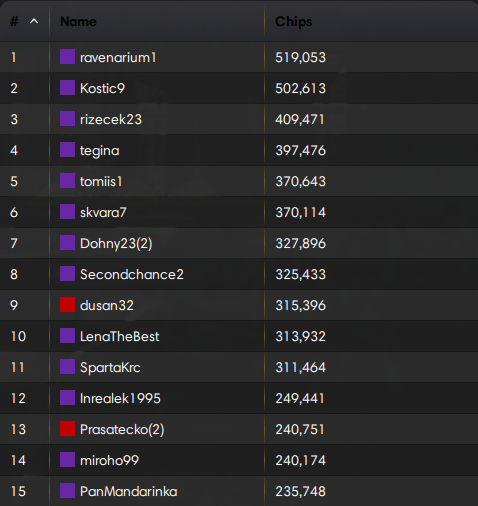Click chip count 519,053
The width and height of the screenshot is (478, 506).
(x=300, y=57)
